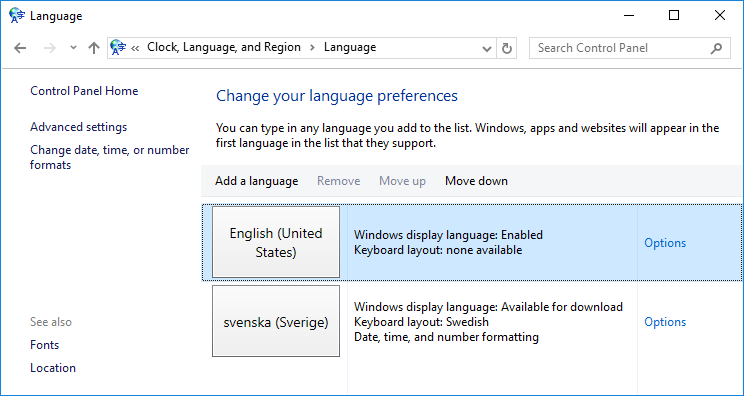Open the recent locations dropdown arrow
The image size is (744, 396).
[x=73, y=48]
